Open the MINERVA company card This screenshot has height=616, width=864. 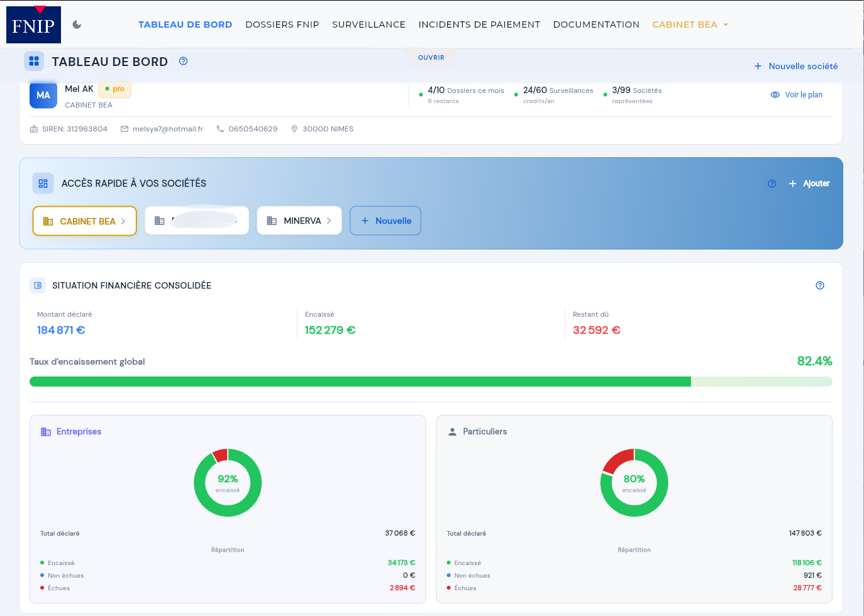tap(299, 221)
